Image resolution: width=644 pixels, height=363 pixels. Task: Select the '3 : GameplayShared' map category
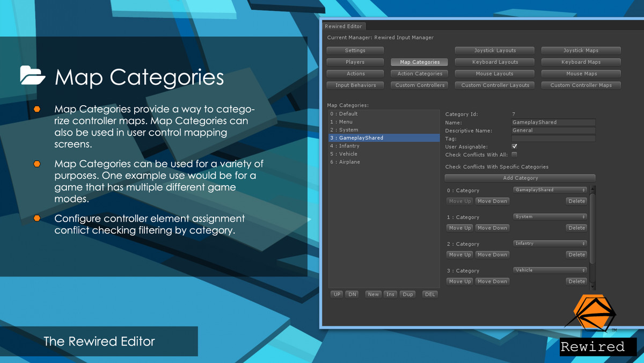384,138
